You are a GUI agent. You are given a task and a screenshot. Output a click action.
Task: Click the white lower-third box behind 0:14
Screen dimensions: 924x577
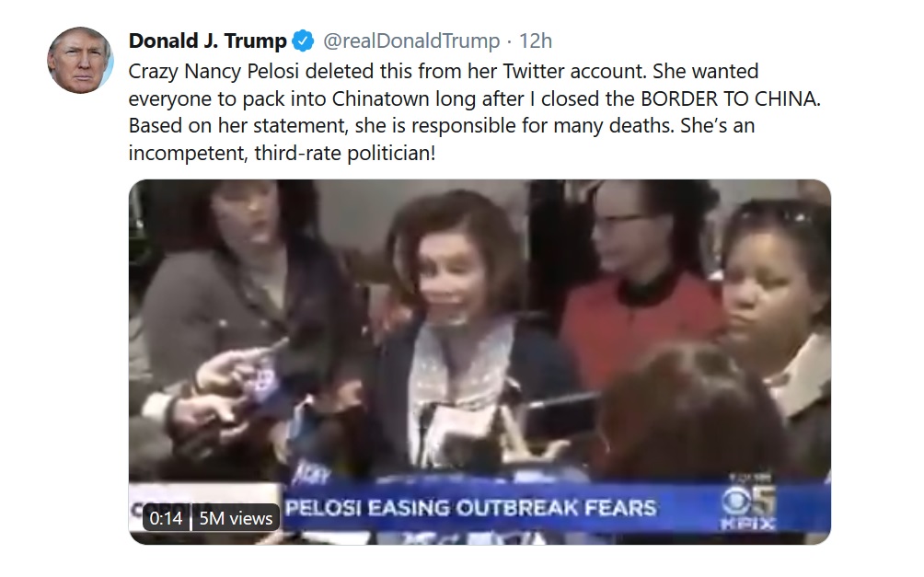[205, 506]
